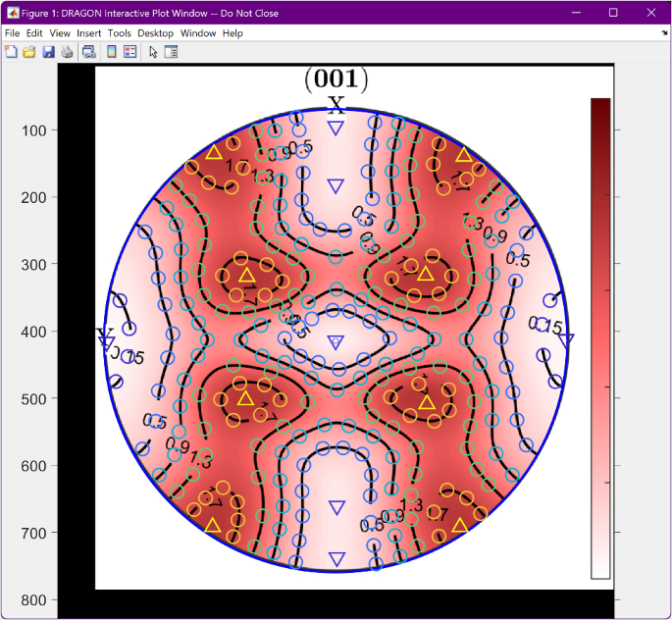Maximize the DRAGON plot window
The height and width of the screenshot is (620, 672).
[613, 13]
